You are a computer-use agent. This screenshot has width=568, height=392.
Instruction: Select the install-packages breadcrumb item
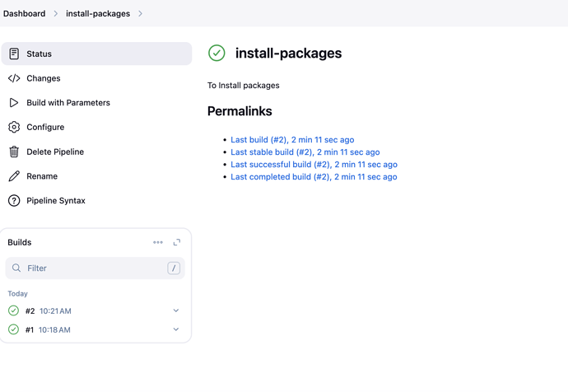pyautogui.click(x=98, y=14)
